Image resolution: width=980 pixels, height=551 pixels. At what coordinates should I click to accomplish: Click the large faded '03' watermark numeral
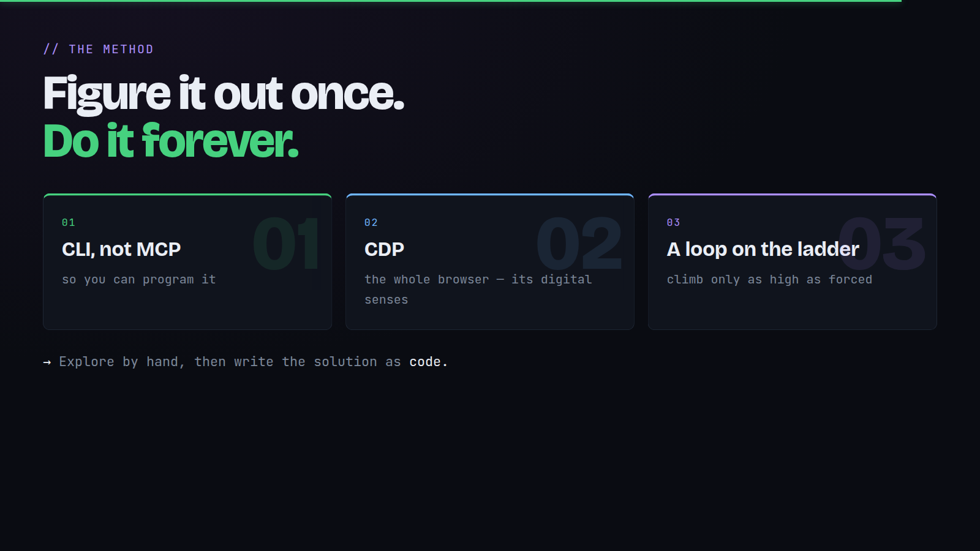(x=882, y=244)
